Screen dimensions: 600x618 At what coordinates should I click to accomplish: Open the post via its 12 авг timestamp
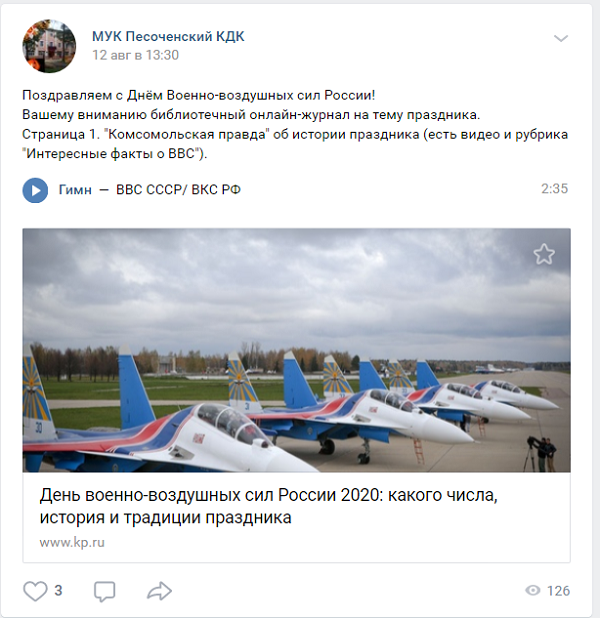coord(135,55)
